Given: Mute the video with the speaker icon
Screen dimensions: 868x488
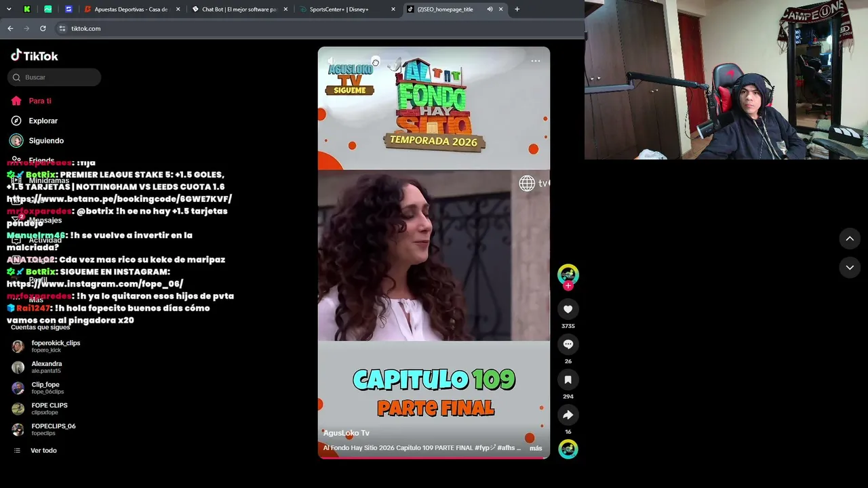Looking at the screenshot, I should 332,61.
